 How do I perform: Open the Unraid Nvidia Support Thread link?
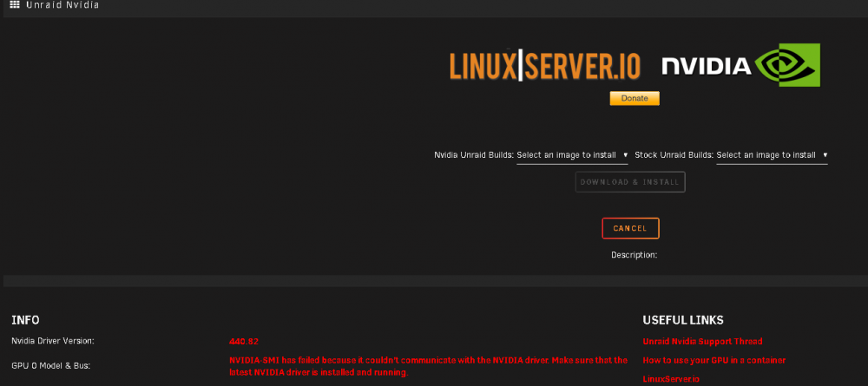click(702, 341)
